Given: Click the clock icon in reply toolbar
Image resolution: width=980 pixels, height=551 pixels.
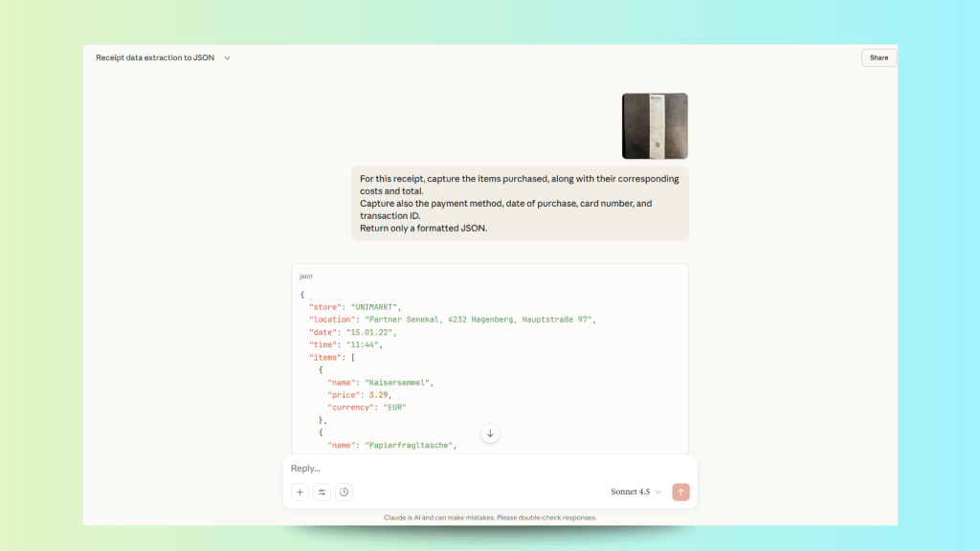Looking at the screenshot, I should 345,492.
